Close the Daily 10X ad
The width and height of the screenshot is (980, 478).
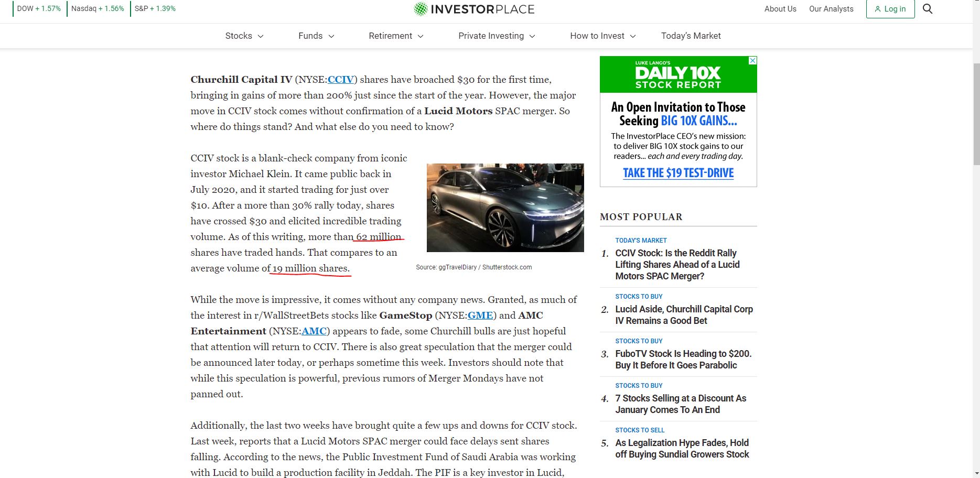[752, 61]
